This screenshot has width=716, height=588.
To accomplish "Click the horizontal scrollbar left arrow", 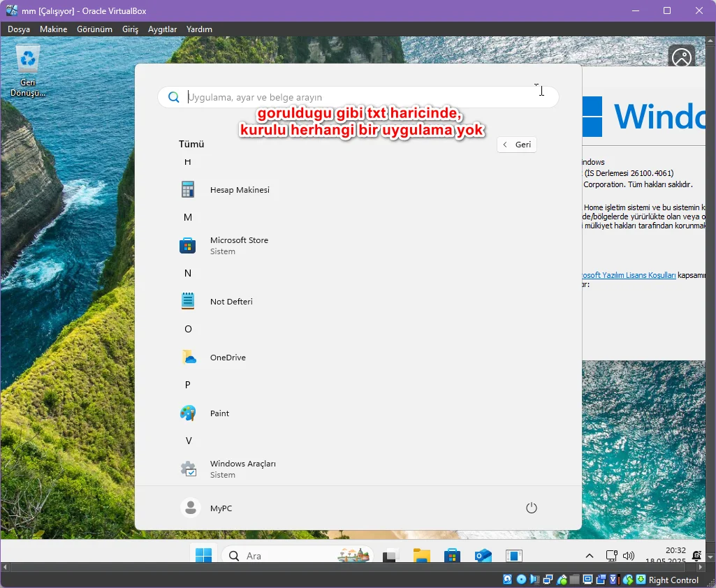I will pyautogui.click(x=5, y=566).
